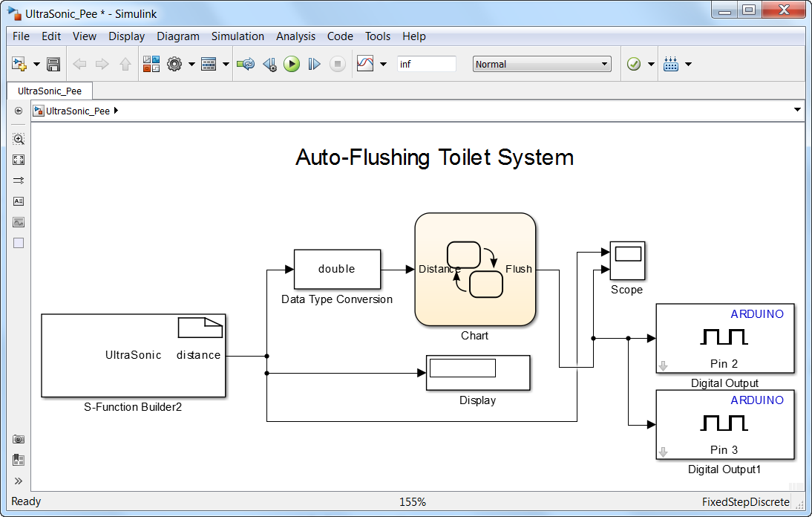This screenshot has width=812, height=517.
Task: Open the Simulation menu
Action: 238,36
